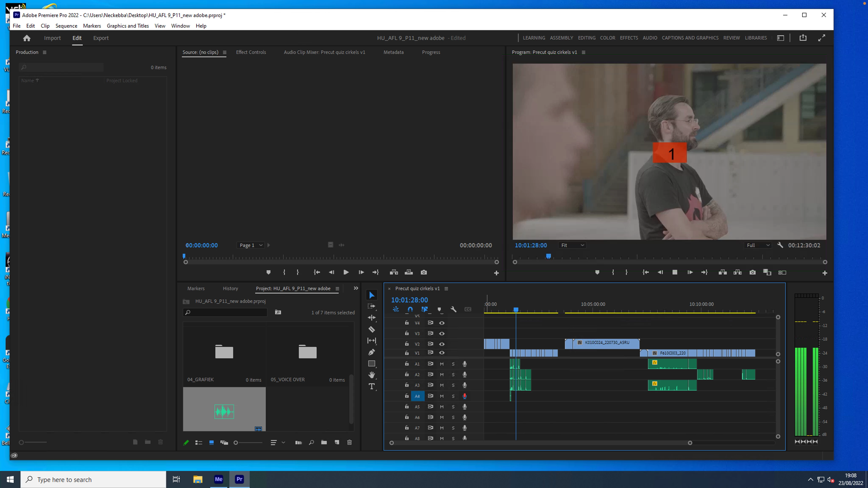Switch to the COLOR workspace

pyautogui.click(x=607, y=38)
